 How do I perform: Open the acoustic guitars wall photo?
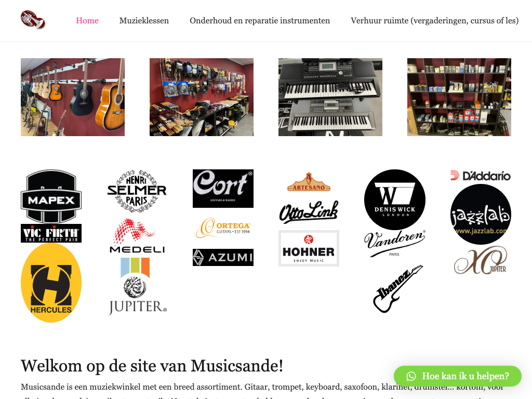point(73,97)
